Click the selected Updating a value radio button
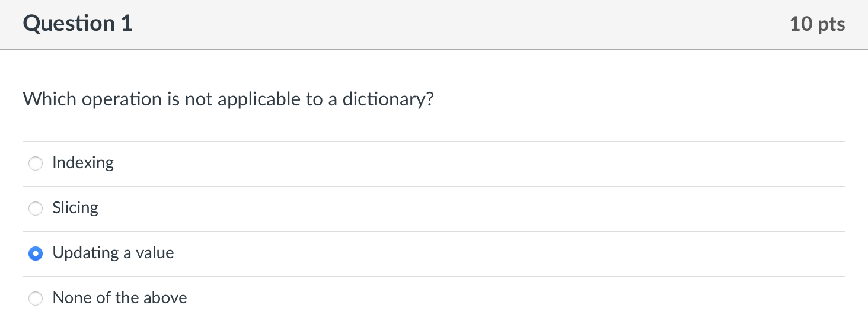868x334 pixels. [x=36, y=253]
